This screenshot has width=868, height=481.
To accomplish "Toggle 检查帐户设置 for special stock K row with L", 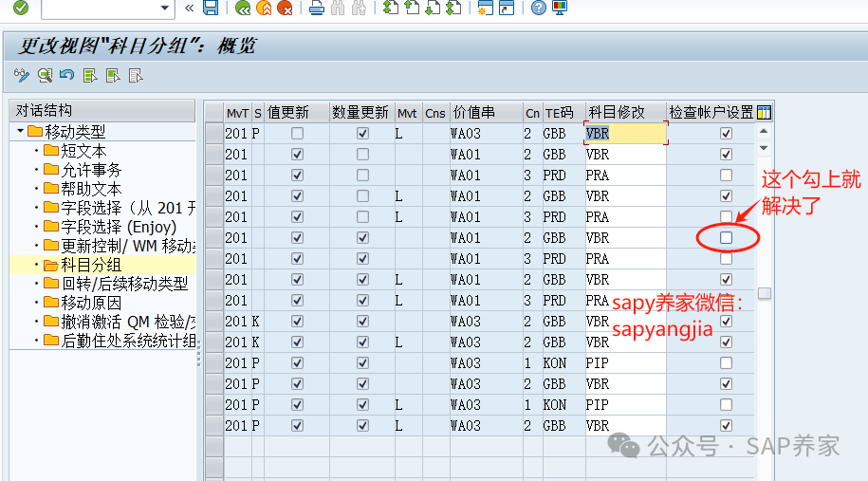I will point(726,342).
